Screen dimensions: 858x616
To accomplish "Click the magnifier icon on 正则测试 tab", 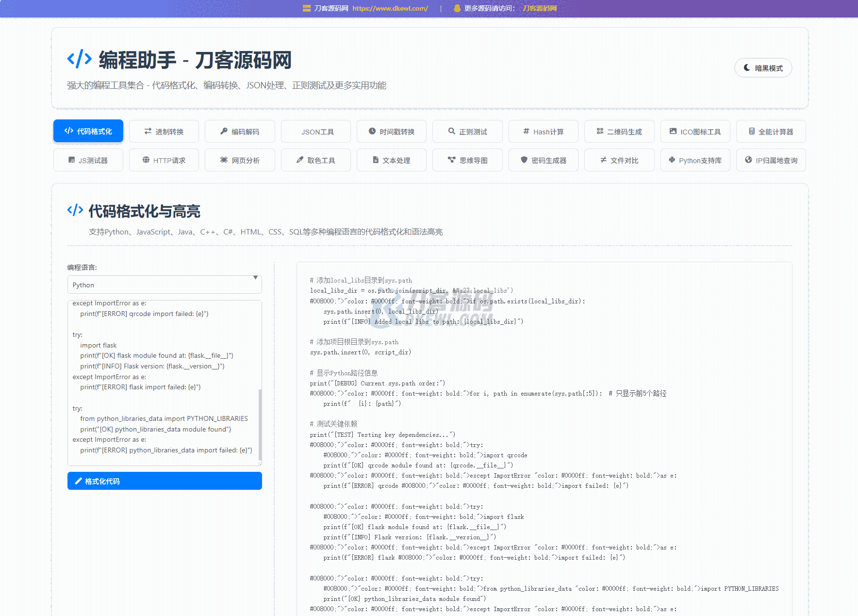I will click(x=451, y=131).
